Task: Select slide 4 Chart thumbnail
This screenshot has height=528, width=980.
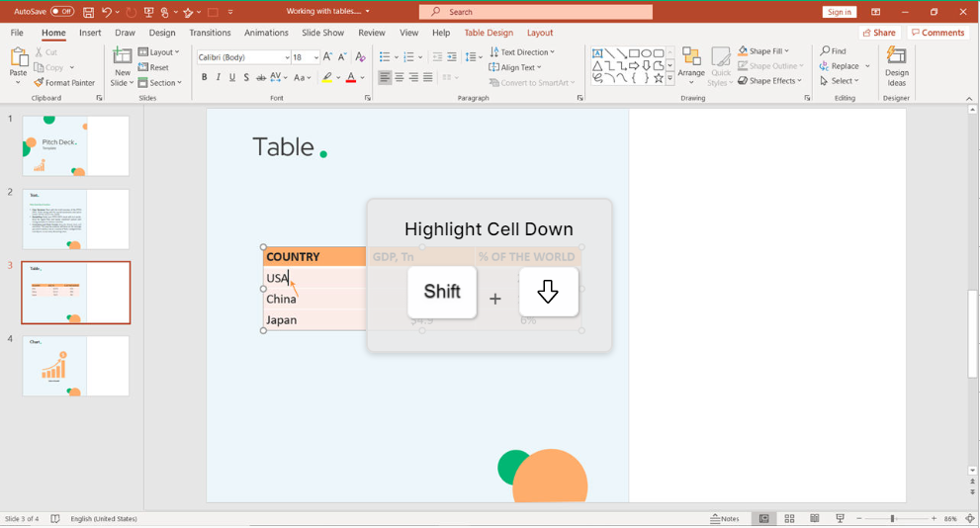Action: click(x=75, y=366)
